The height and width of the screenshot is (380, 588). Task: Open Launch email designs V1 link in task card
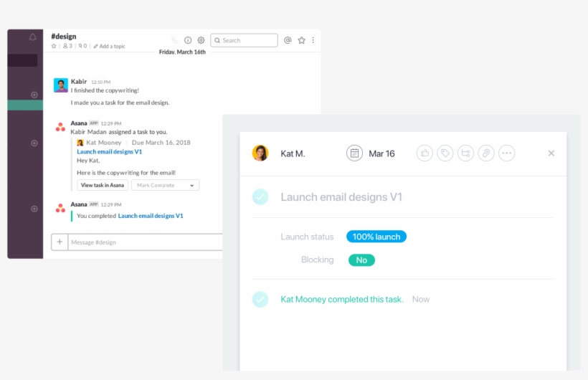pyautogui.click(x=110, y=151)
